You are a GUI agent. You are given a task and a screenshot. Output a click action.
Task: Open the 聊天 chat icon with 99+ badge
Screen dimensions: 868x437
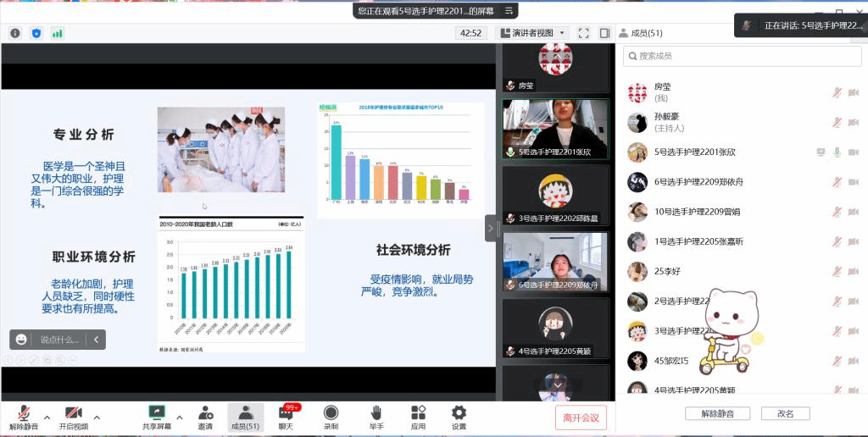286,417
